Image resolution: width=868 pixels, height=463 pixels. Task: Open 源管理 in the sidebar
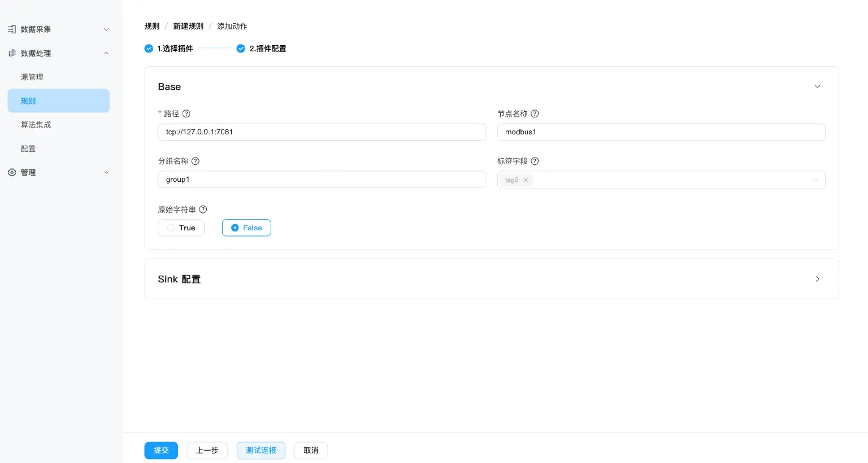click(32, 77)
